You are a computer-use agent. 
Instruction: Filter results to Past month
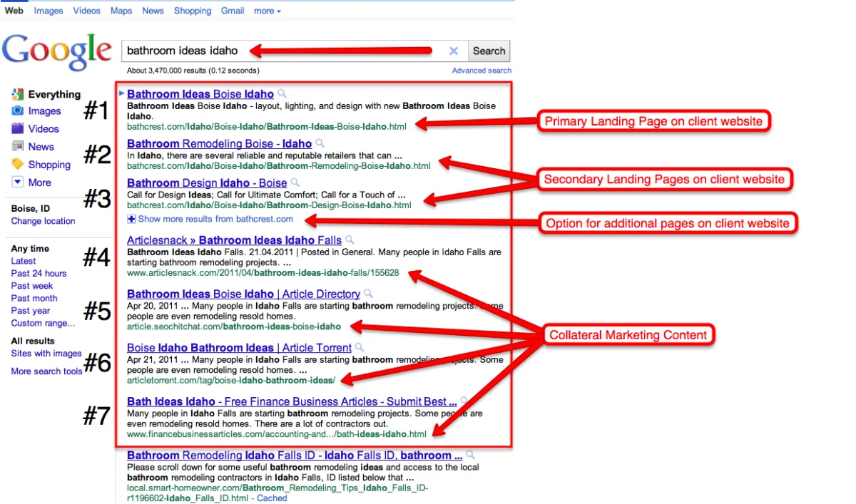coord(34,298)
